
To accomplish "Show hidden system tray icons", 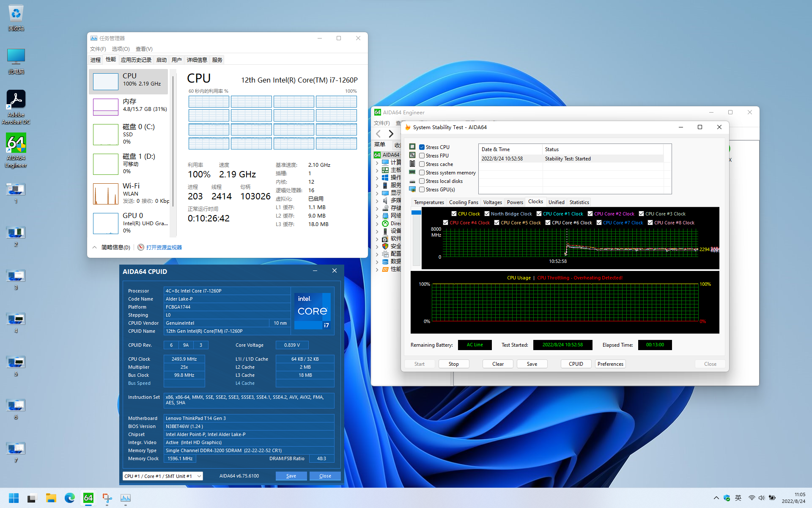I will (716, 498).
